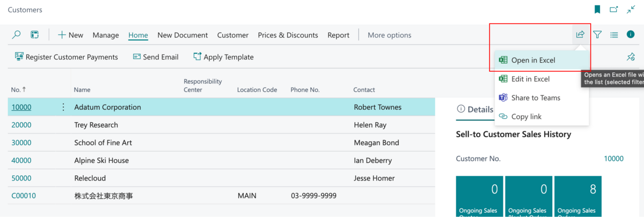This screenshot has width=644, height=217.
Task: Click the search magnifier icon
Action: pyautogui.click(x=17, y=35)
